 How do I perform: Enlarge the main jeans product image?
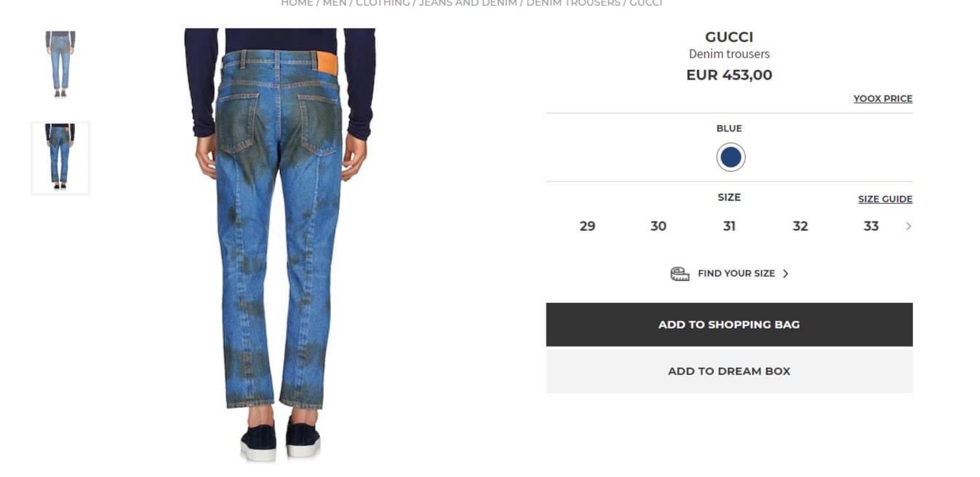(x=280, y=245)
